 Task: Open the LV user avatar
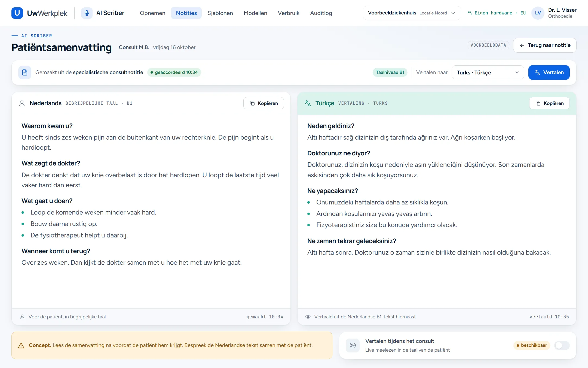(538, 13)
